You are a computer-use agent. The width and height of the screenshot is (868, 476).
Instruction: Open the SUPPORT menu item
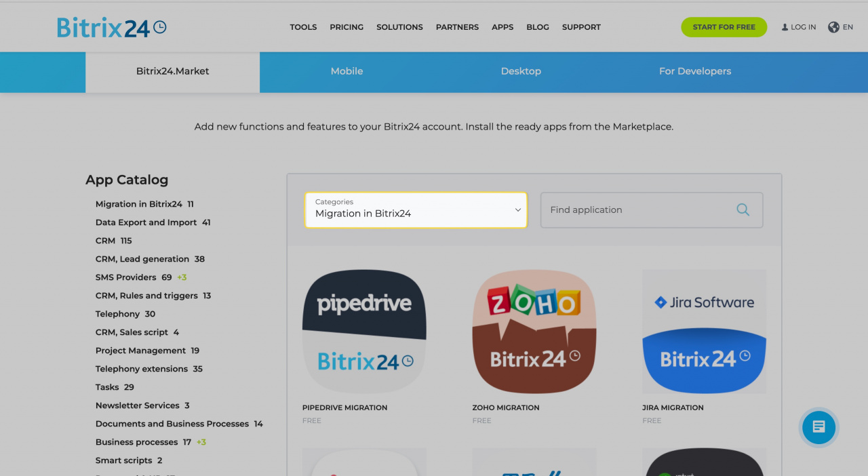(581, 27)
